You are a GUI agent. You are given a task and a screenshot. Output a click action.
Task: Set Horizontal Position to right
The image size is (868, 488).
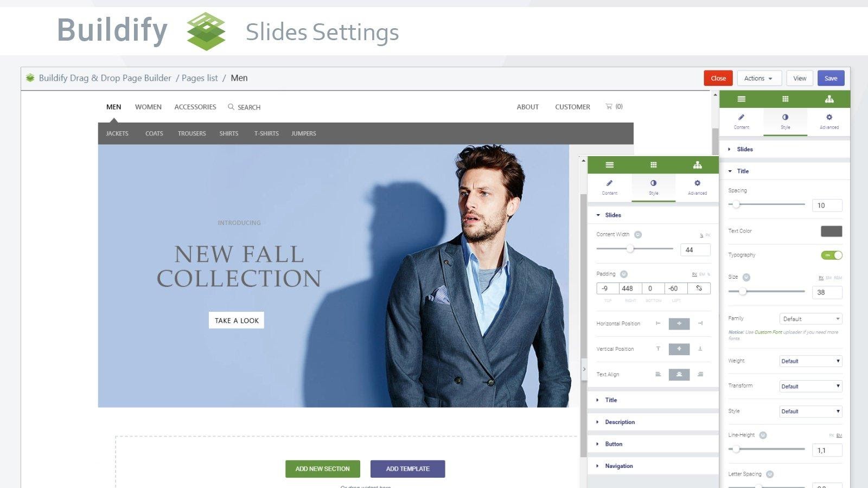pos(700,323)
